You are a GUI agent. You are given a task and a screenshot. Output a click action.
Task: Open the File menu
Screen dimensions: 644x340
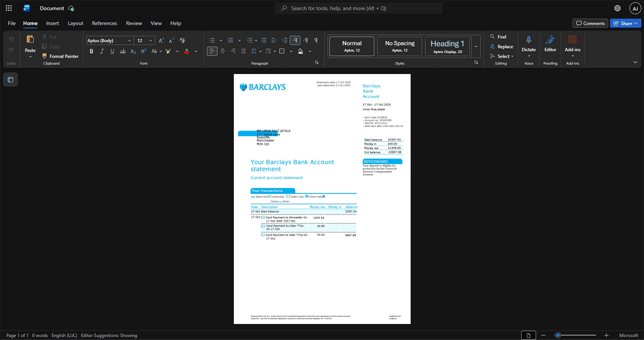[12, 23]
